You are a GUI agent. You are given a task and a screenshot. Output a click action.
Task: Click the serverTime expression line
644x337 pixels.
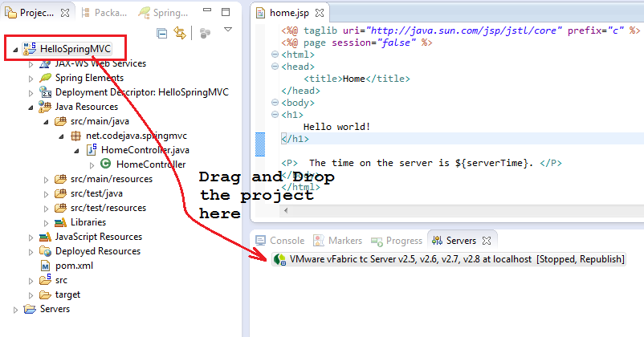pyautogui.click(x=422, y=163)
